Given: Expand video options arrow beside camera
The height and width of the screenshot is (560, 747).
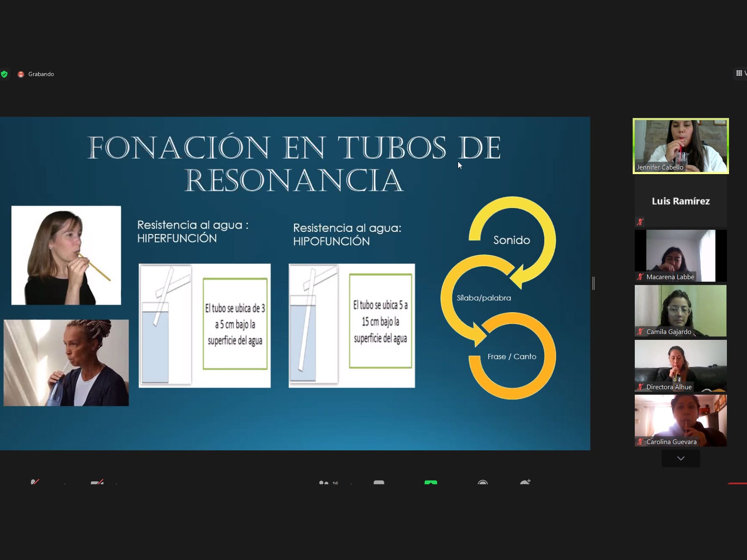Looking at the screenshot, I should 116,483.
